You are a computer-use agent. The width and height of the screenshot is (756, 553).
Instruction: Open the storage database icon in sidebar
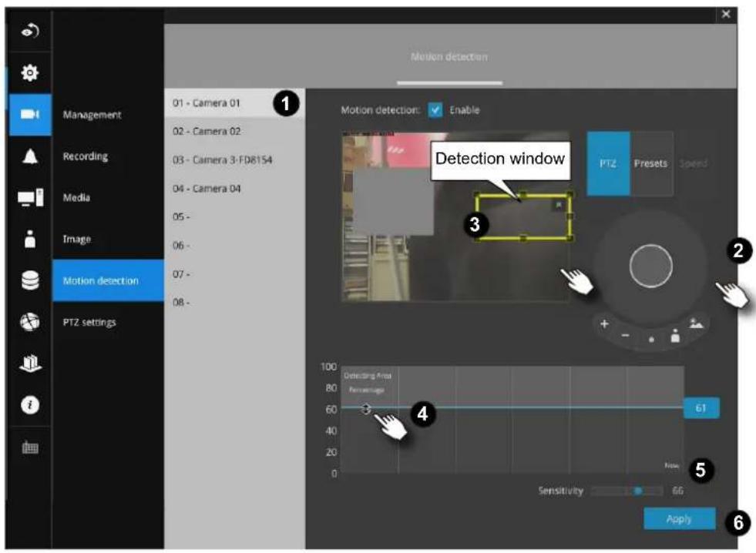point(30,280)
